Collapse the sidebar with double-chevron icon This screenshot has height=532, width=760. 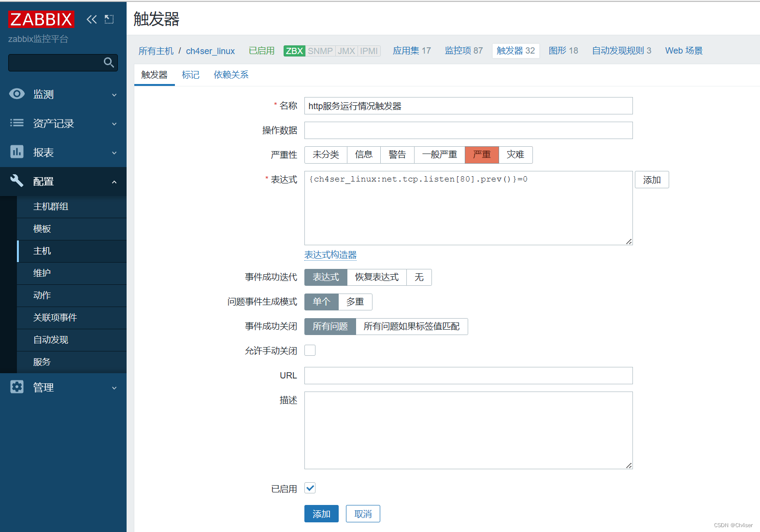coord(92,19)
